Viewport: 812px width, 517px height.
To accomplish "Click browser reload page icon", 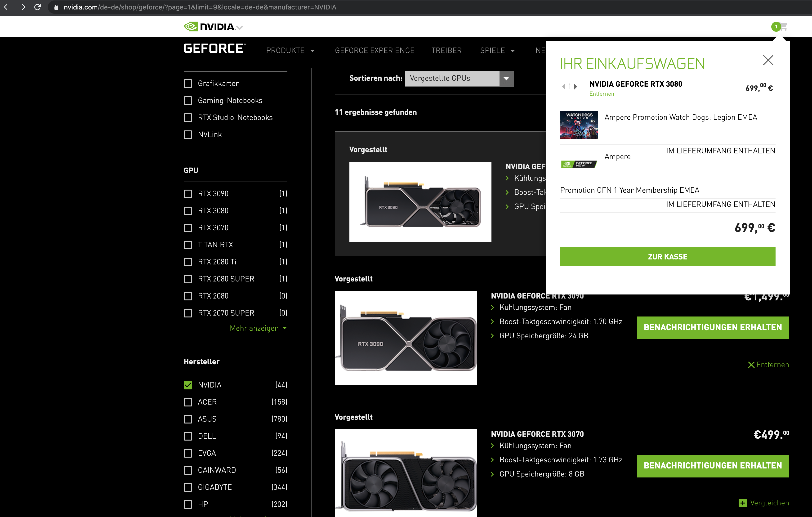I will (37, 7).
